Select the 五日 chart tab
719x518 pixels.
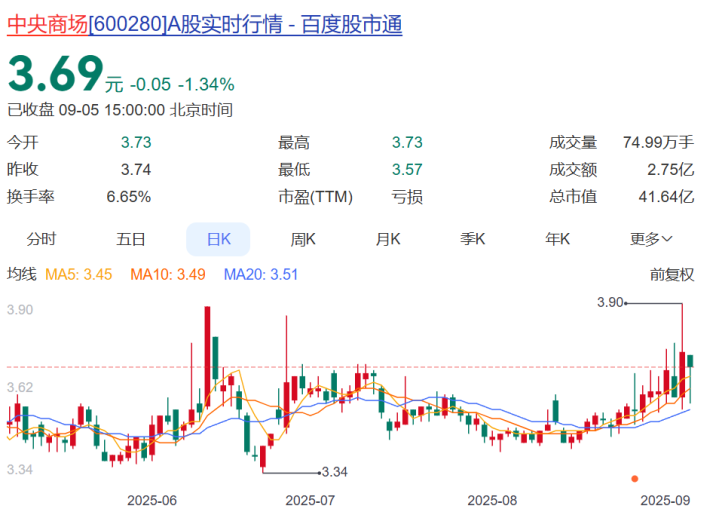pyautogui.click(x=131, y=239)
